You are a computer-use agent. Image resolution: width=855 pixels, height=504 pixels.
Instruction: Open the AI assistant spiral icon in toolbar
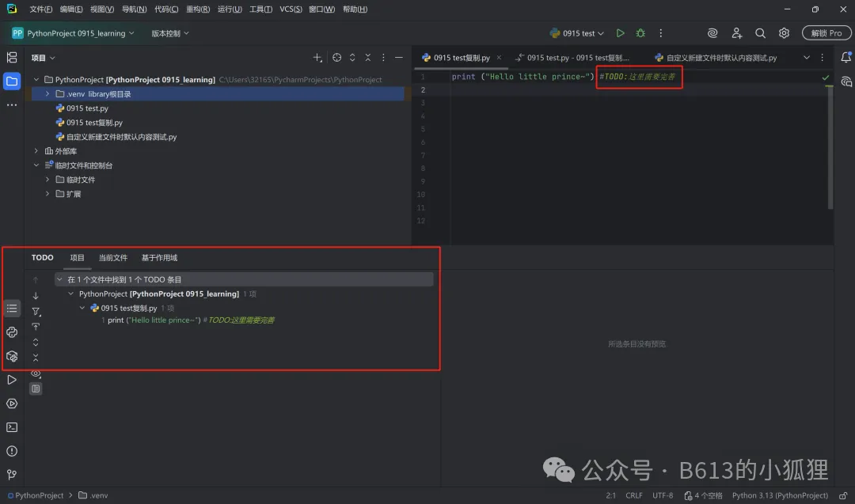(x=712, y=33)
